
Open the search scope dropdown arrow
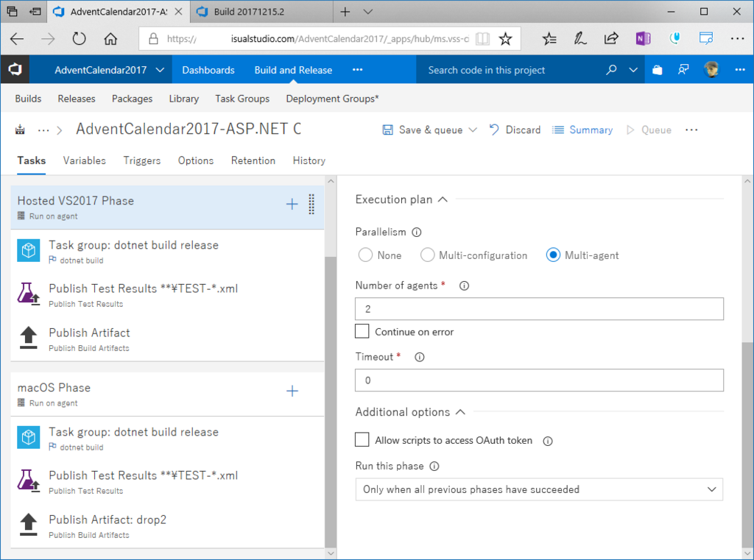pos(633,70)
